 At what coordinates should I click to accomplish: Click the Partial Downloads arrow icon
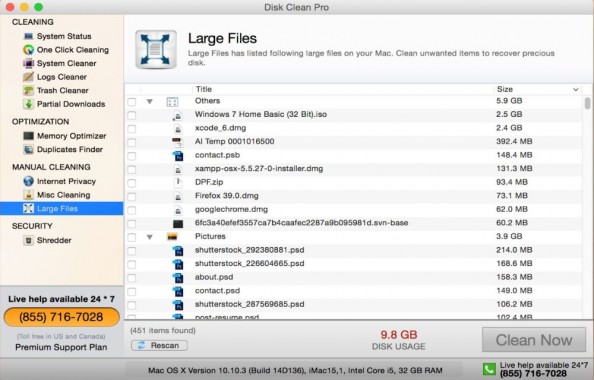coord(28,104)
